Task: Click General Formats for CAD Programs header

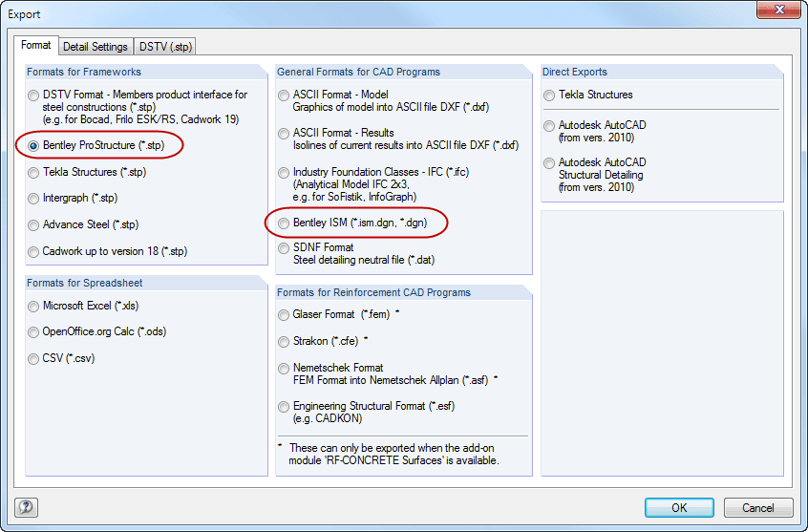Action: click(359, 72)
